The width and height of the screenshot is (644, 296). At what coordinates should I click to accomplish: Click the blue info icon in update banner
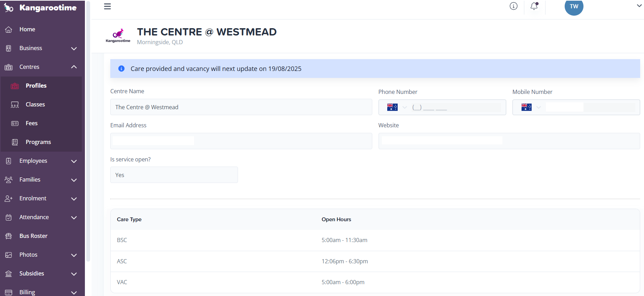[121, 69]
